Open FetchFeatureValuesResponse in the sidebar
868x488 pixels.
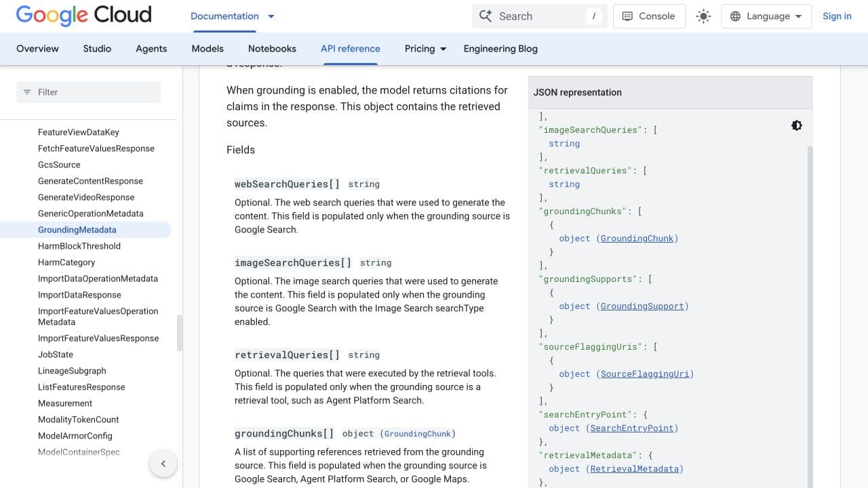click(x=96, y=148)
